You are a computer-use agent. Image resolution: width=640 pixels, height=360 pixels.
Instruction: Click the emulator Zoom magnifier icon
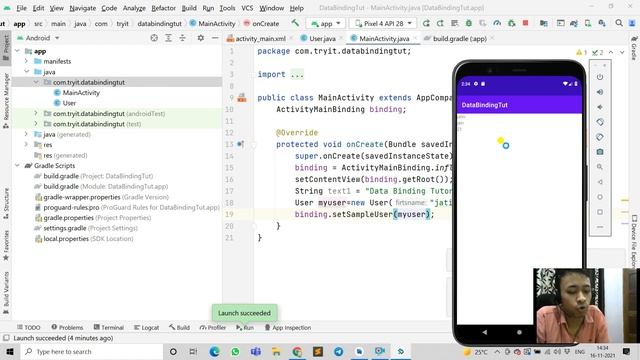point(600,167)
